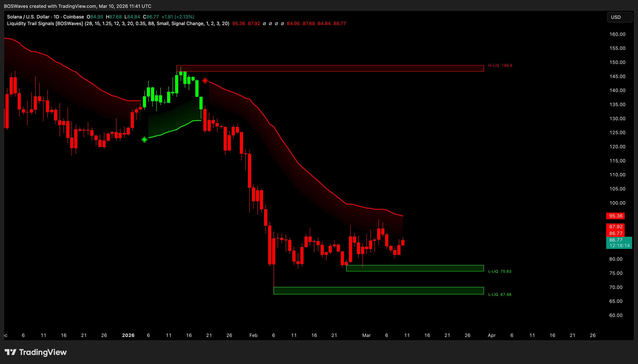
Task: Click the 125.00 price axis label
Action: (x=617, y=133)
